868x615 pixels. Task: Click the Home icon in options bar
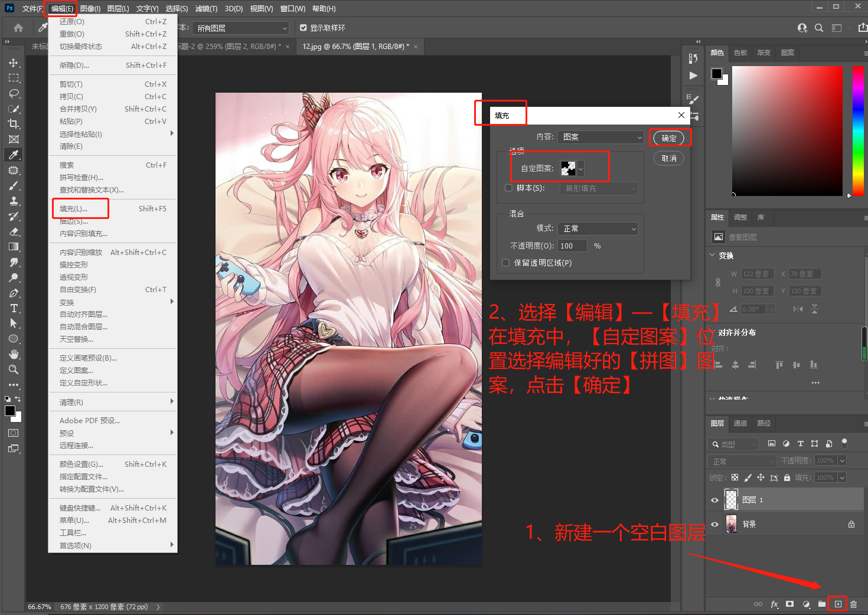pos(18,28)
